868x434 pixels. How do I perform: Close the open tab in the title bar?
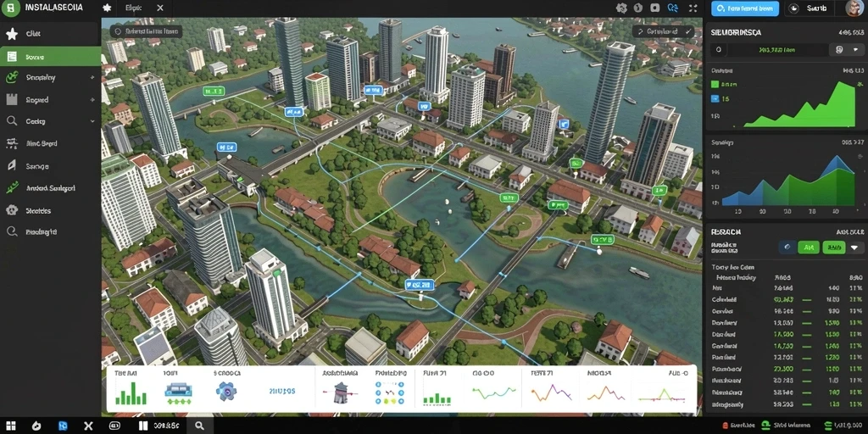160,8
